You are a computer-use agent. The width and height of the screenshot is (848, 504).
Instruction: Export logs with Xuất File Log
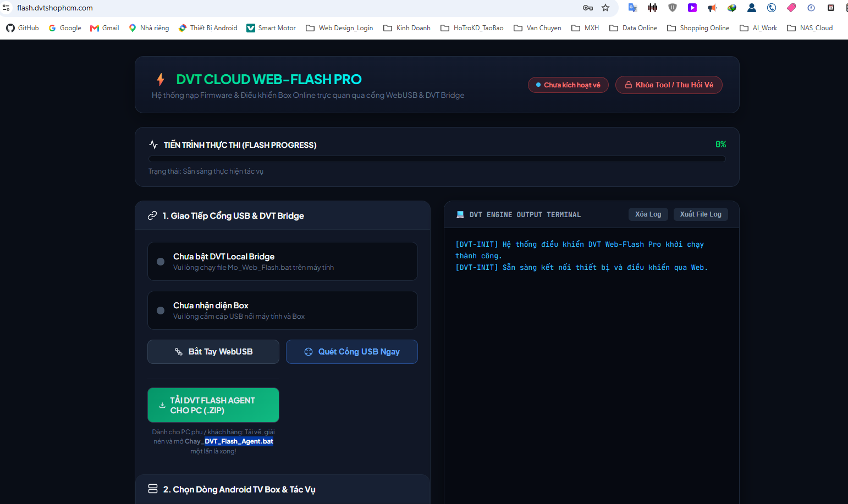tap(701, 214)
